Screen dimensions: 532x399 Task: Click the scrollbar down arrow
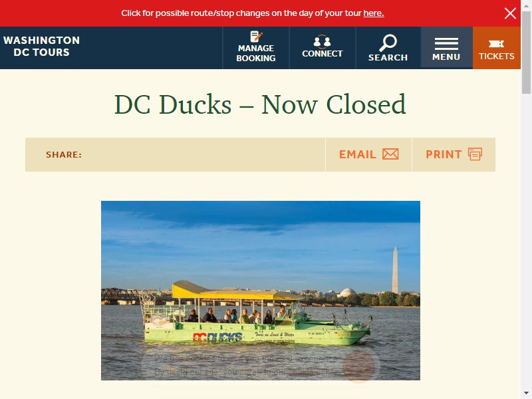526,394
